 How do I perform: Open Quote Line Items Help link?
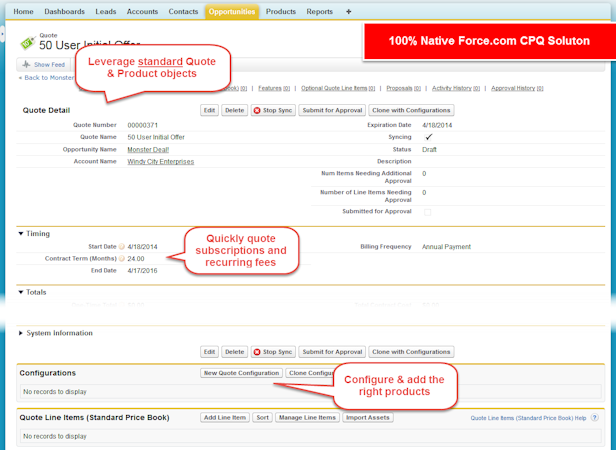point(528,418)
